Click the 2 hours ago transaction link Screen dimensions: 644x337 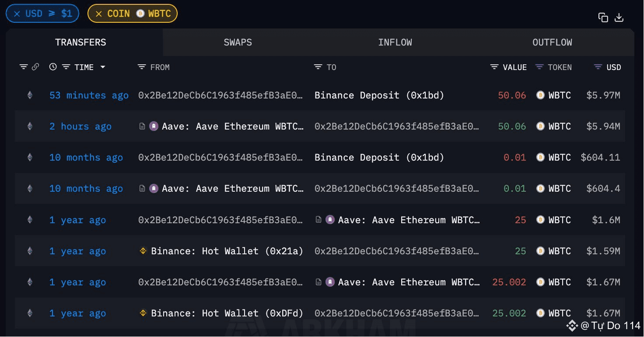[x=80, y=126]
